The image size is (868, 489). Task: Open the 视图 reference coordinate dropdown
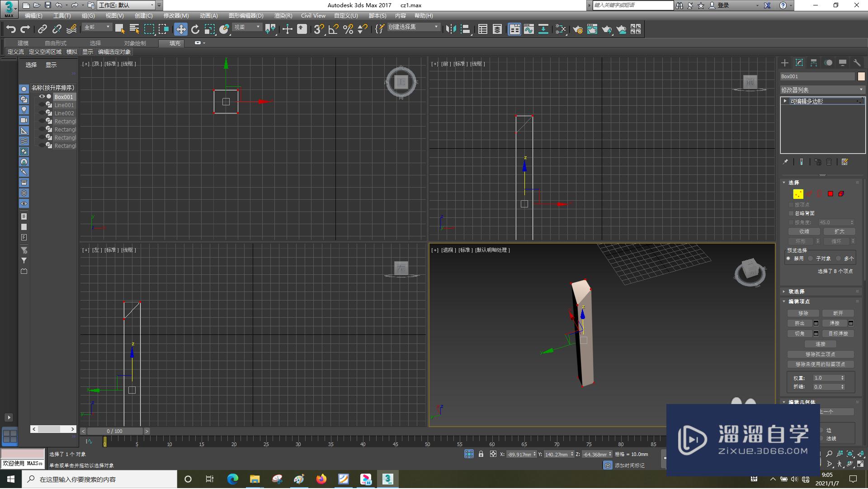pyautogui.click(x=247, y=28)
